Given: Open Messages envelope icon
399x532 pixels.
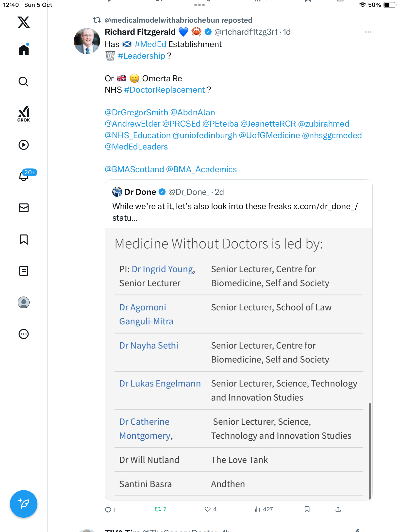Looking at the screenshot, I should pos(24,208).
